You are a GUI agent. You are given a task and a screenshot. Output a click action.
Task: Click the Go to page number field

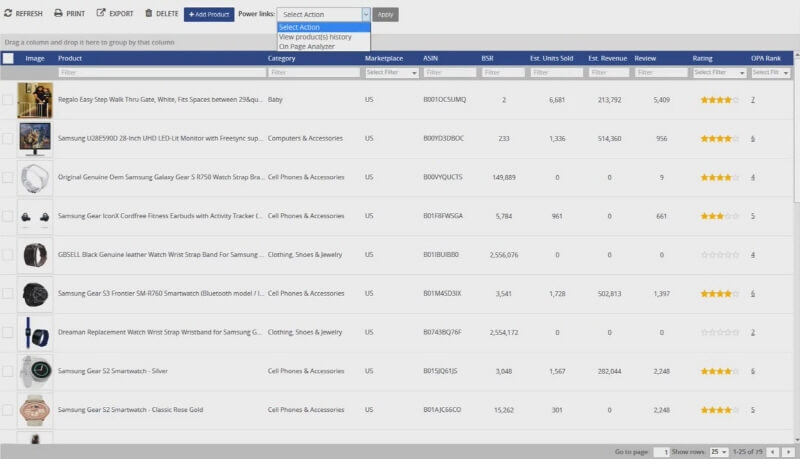[661, 452]
